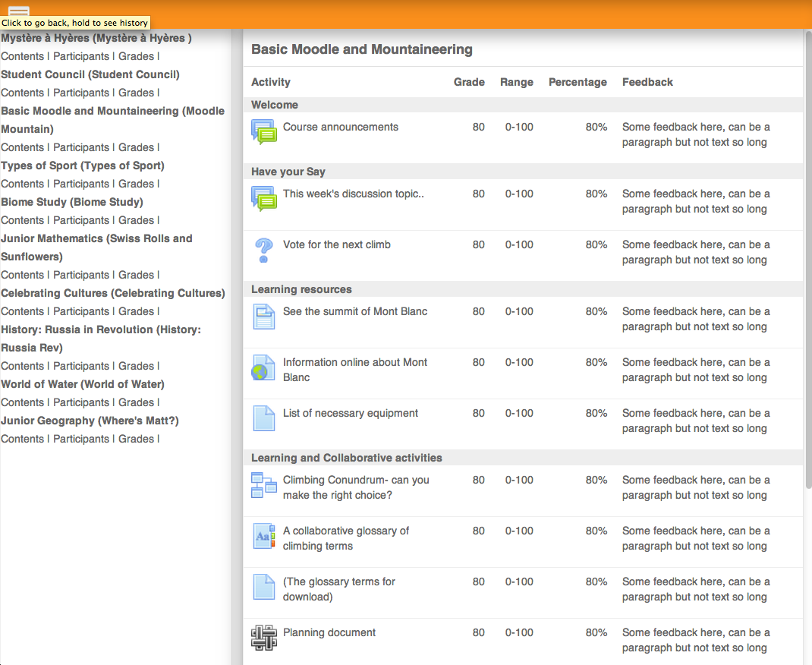Open Participants under Basic Moodle and Mountaineering
The image size is (812, 665).
click(x=81, y=147)
